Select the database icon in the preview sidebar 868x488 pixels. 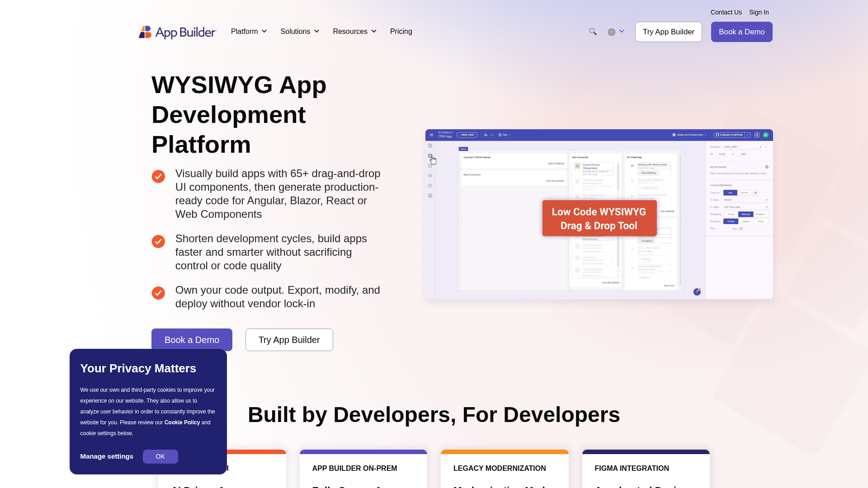click(430, 166)
